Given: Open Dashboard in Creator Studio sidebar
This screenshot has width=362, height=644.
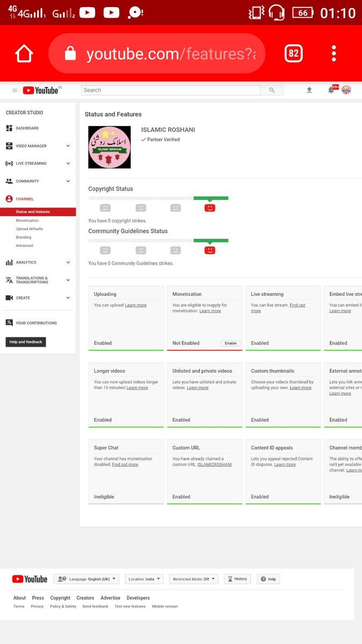Looking at the screenshot, I should pos(27,128).
